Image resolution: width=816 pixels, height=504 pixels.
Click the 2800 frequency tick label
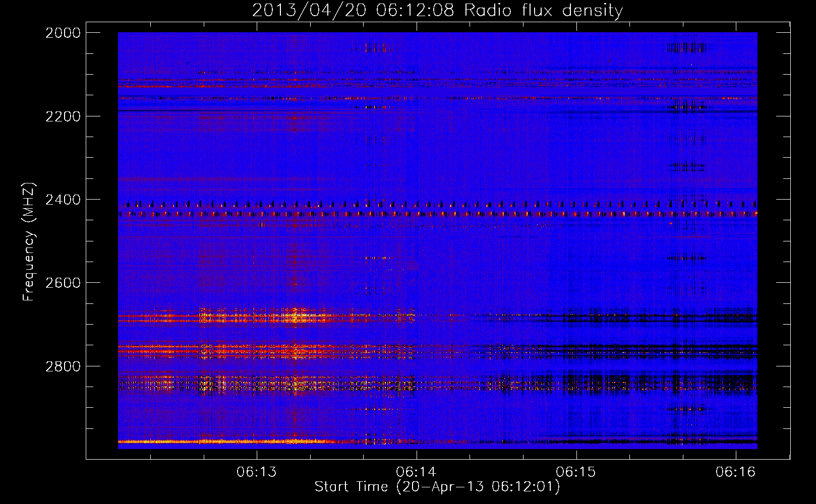pos(63,366)
